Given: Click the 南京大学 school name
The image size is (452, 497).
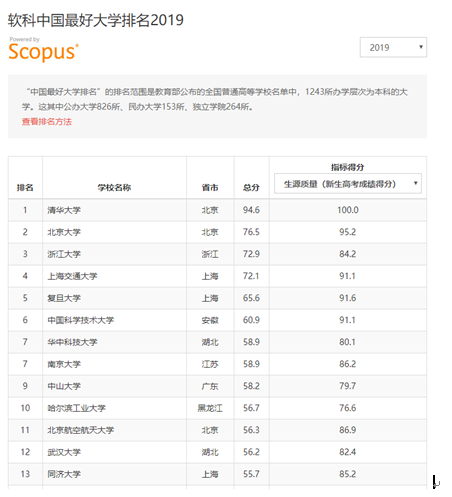Looking at the screenshot, I should 64,364.
